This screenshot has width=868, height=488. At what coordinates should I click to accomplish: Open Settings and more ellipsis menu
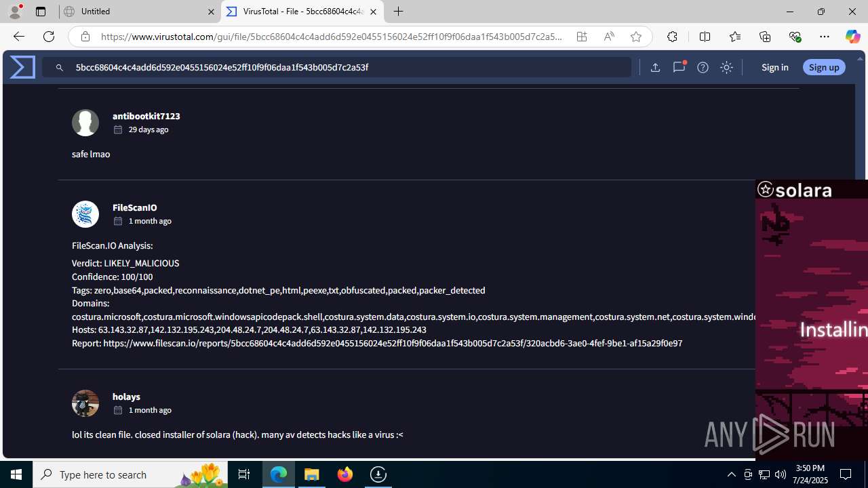[x=825, y=37]
